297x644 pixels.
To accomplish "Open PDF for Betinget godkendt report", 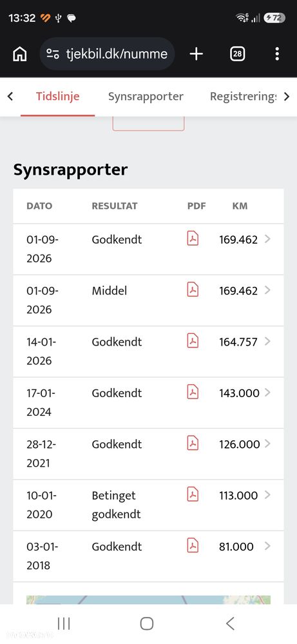I will [x=193, y=494].
